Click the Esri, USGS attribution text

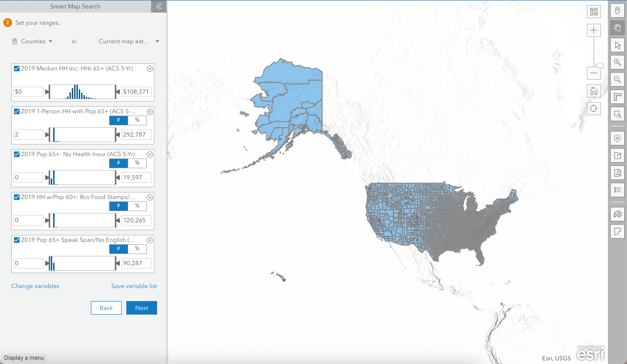(x=557, y=358)
